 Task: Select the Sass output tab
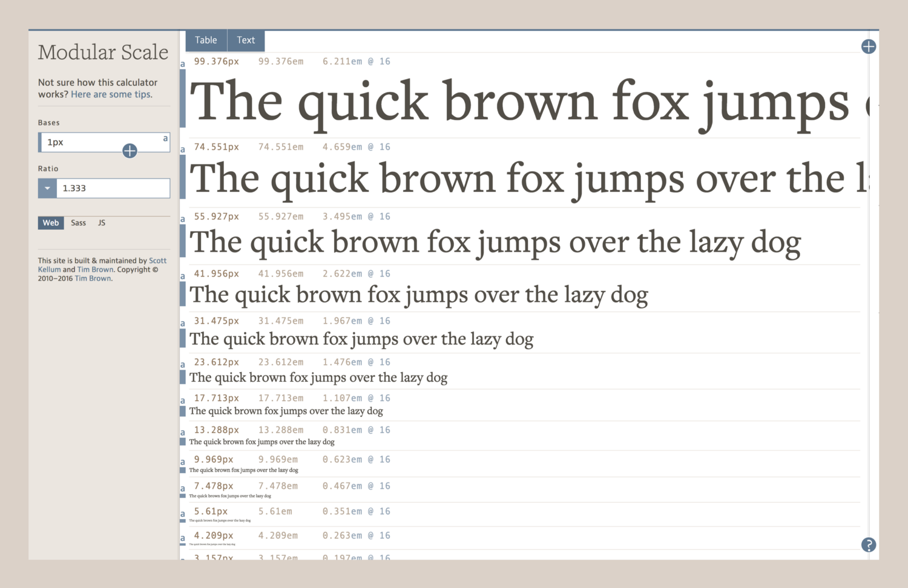(78, 223)
